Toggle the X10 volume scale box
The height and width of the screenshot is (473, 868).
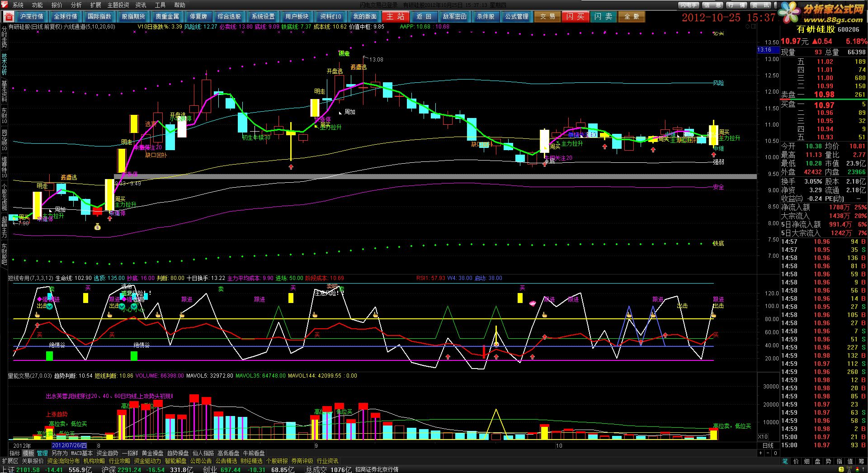(763, 436)
